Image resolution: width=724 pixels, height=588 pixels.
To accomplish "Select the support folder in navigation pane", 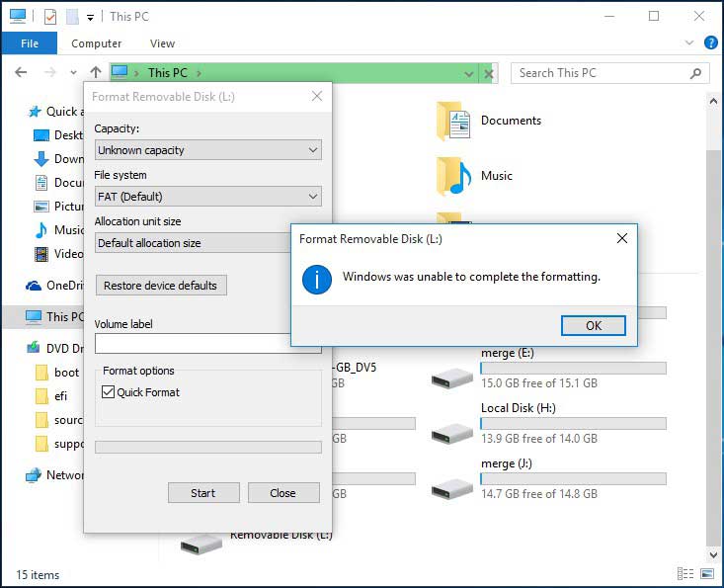I will [x=59, y=444].
